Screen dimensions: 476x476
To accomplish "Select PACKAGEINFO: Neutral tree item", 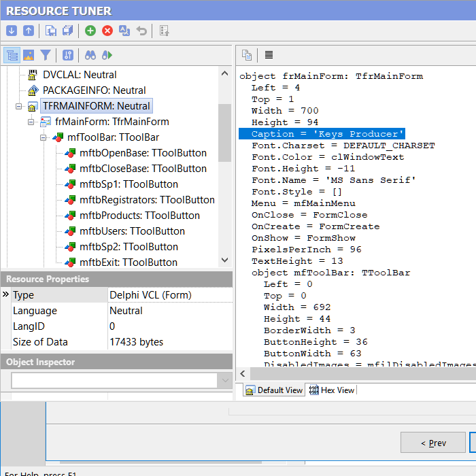I will tap(94, 90).
